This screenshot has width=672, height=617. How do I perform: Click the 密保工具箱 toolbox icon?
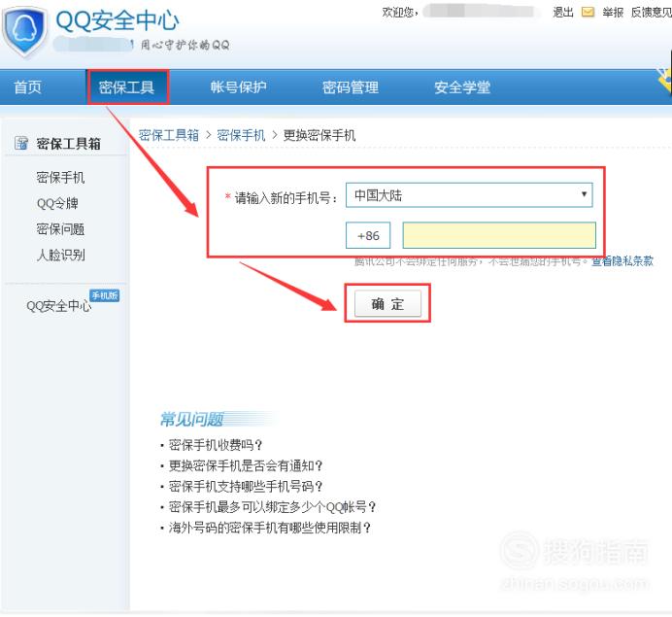coord(21,143)
